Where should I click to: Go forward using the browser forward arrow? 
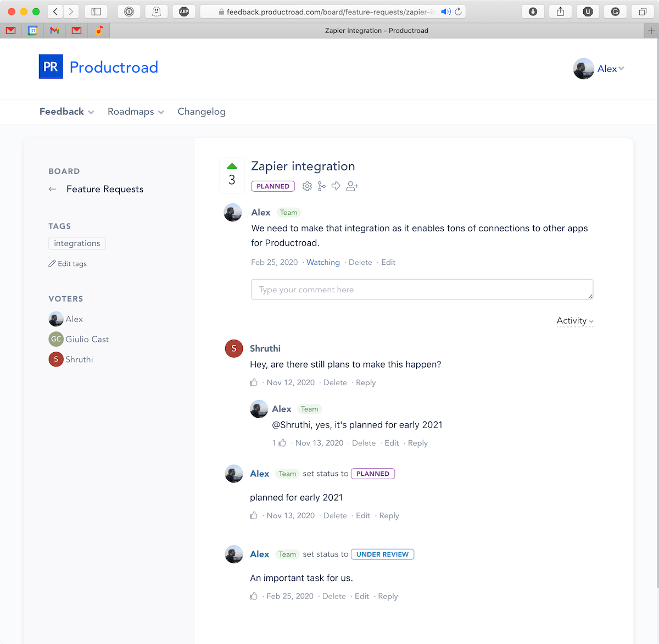71,12
